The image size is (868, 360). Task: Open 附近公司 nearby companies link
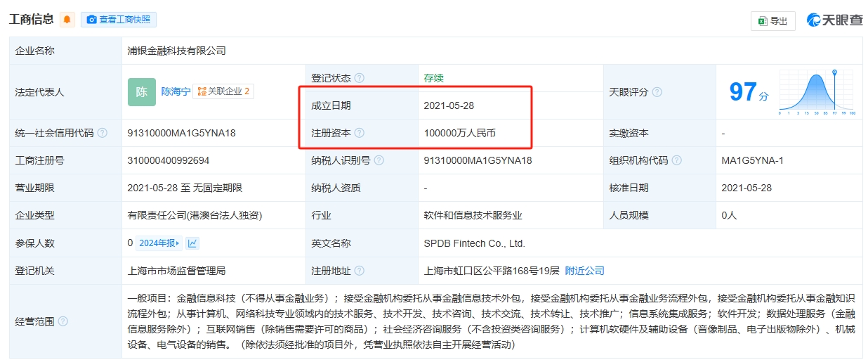[x=585, y=271]
